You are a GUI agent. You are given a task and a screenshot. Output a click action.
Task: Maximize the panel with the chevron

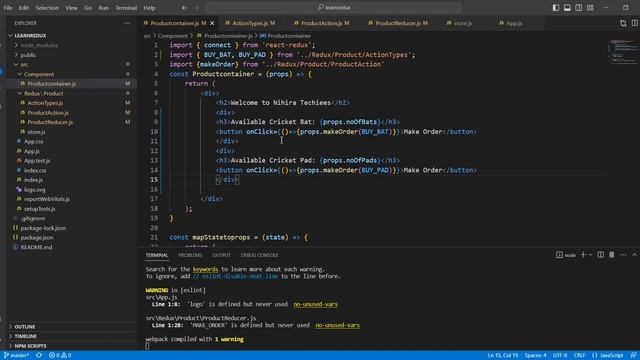[634, 255]
